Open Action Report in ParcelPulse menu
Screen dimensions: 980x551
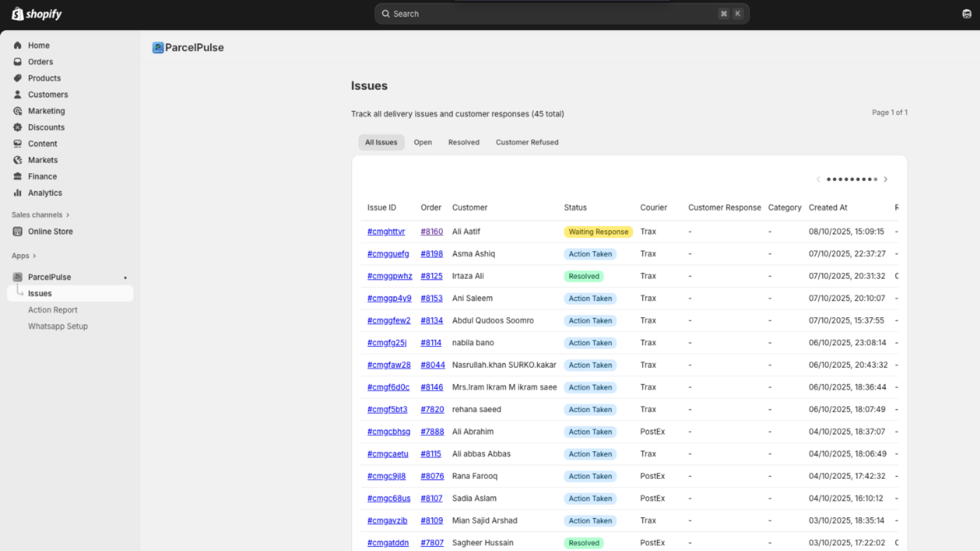53,310
